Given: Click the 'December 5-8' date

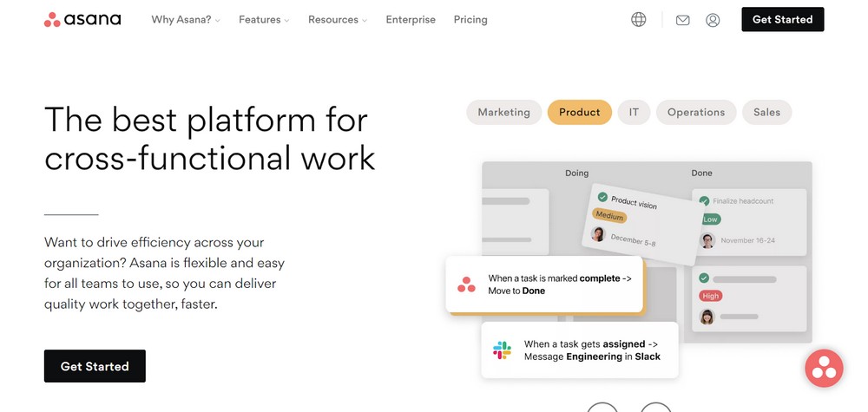Looking at the screenshot, I should 633,239.
